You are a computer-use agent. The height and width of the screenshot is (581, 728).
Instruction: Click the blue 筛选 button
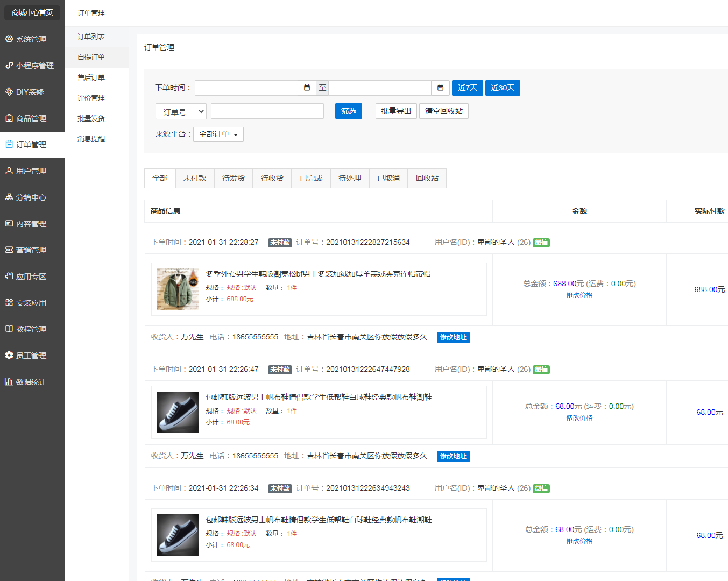(x=349, y=111)
